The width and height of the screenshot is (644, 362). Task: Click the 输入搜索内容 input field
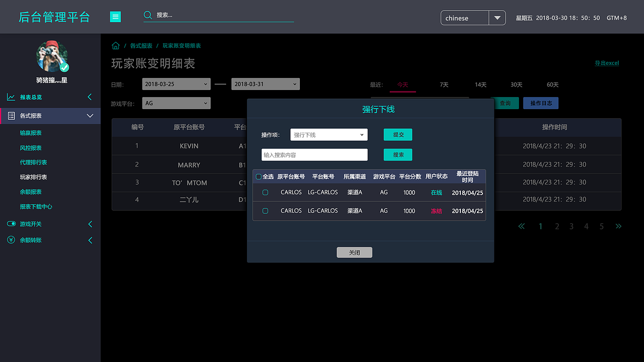tap(314, 154)
